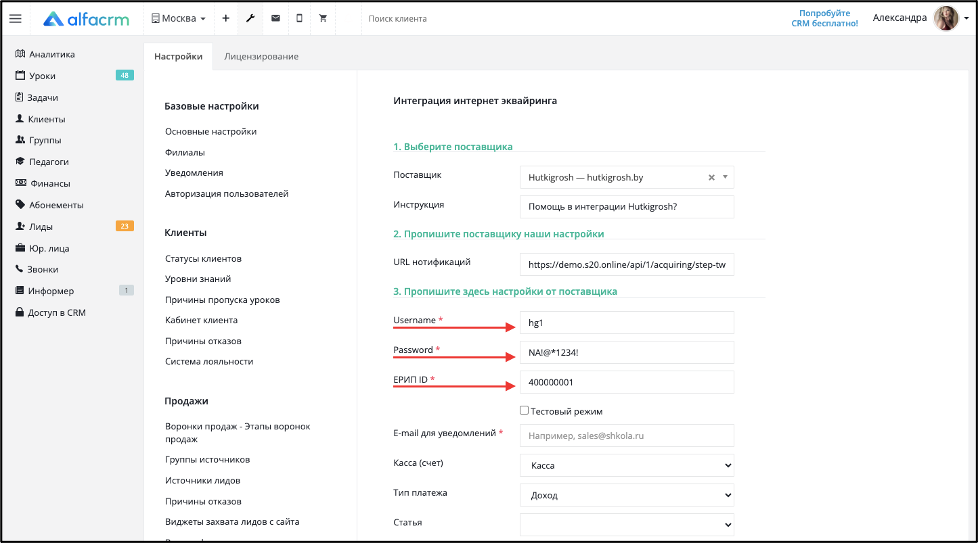Click the plus add icon in top bar
The height and width of the screenshot is (543, 979).
pyautogui.click(x=226, y=19)
